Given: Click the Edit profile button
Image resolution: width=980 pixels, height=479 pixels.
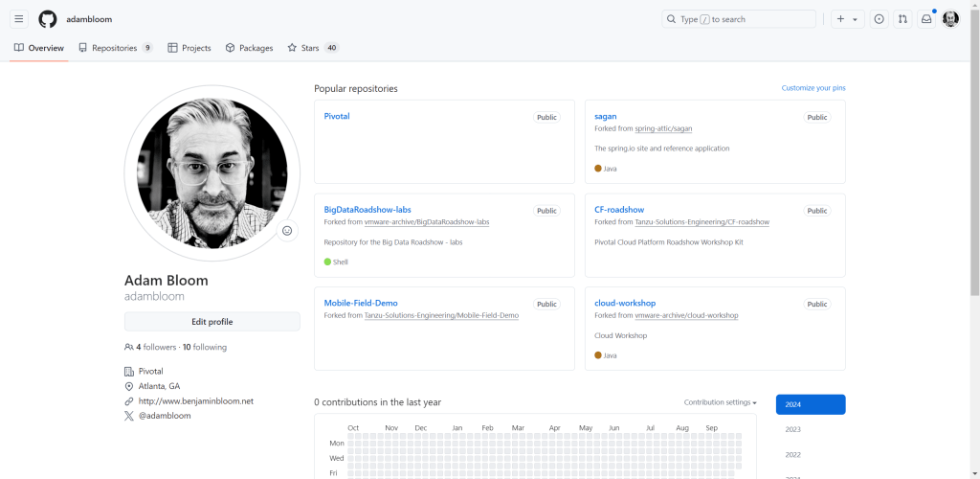Looking at the screenshot, I should pos(212,322).
